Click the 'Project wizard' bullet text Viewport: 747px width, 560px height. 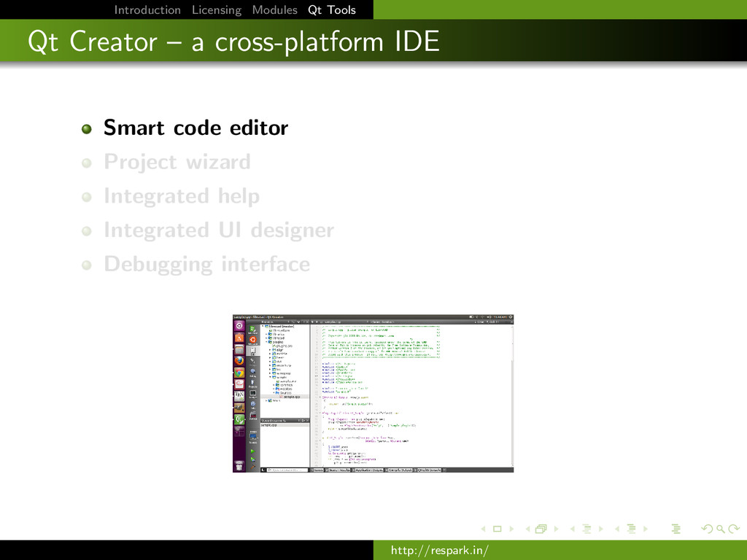(x=177, y=162)
